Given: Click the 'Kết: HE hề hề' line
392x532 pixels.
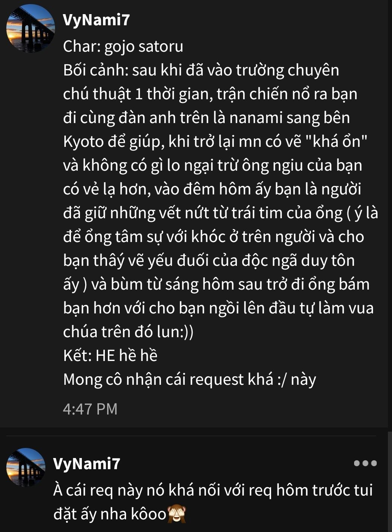Looking at the screenshot, I should 110,356.
